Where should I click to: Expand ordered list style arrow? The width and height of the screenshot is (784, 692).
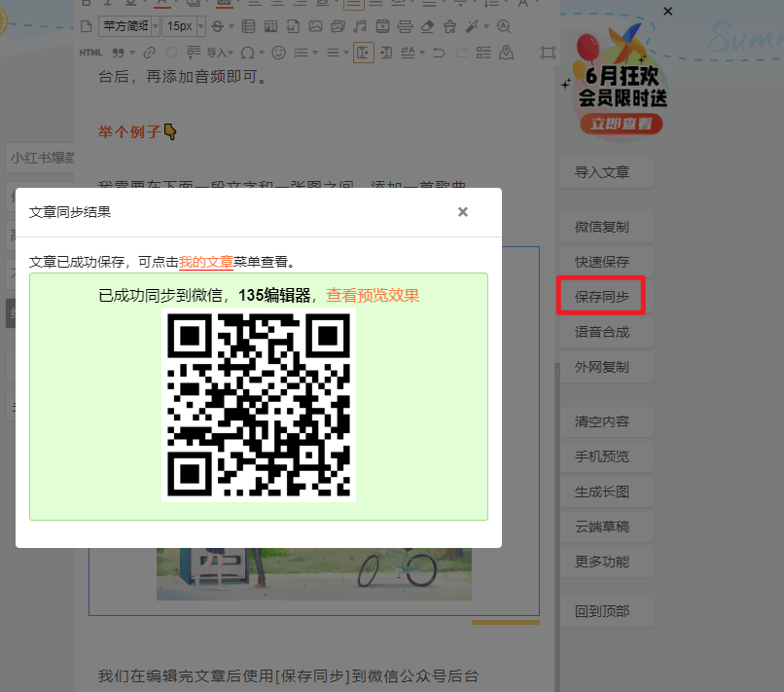pos(315,53)
